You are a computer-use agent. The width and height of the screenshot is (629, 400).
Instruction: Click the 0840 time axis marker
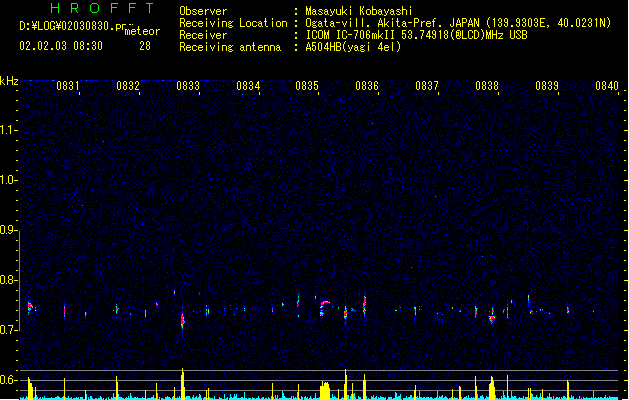607,86
